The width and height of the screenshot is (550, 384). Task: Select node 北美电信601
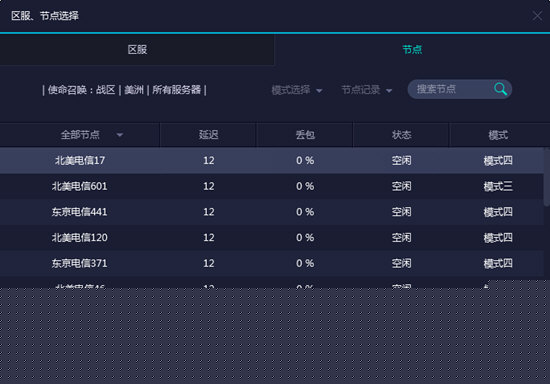(272, 186)
